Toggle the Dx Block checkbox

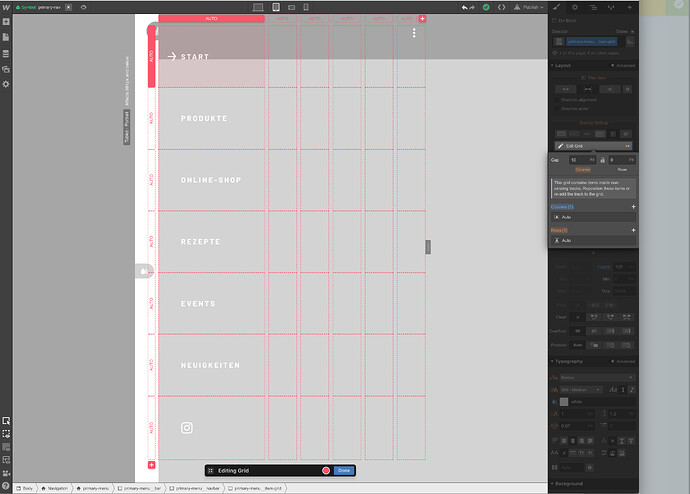pos(554,20)
